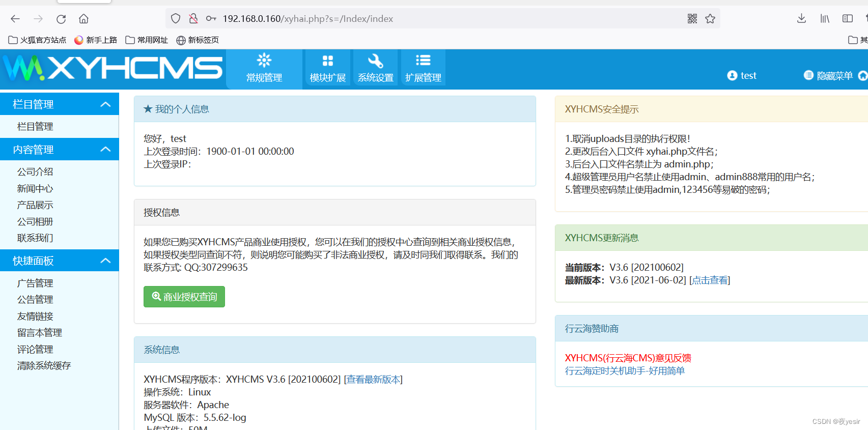
Task: Open 友情链接 in the sidebar
Action: click(x=35, y=317)
